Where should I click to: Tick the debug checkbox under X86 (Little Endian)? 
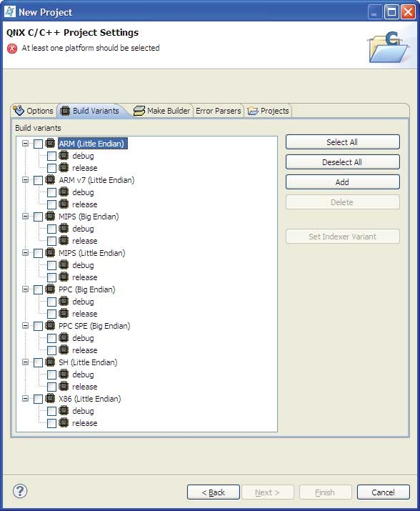[x=52, y=411]
